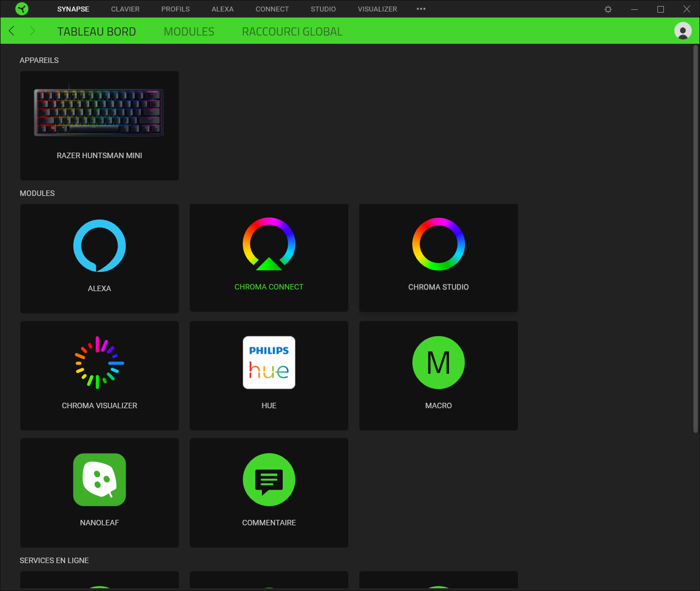
Task: Go forward with the right arrow
Action: tap(32, 31)
